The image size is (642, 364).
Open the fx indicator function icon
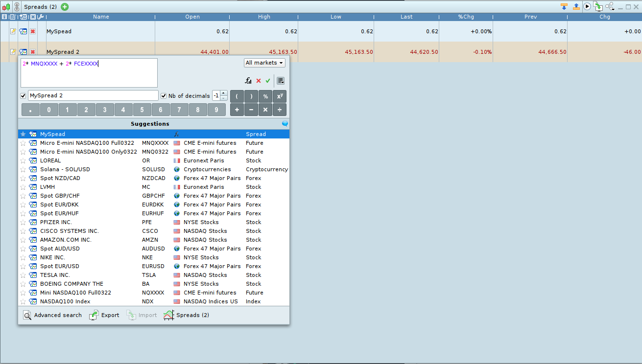pos(248,81)
